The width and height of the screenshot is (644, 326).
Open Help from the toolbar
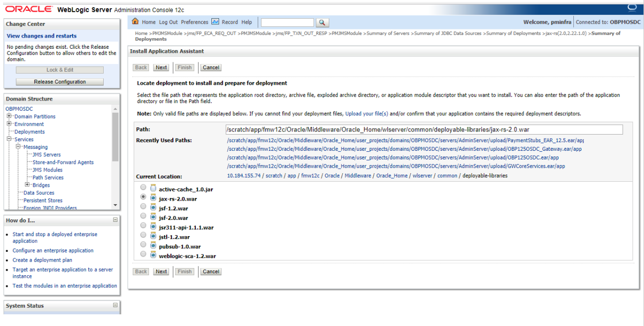tap(247, 22)
